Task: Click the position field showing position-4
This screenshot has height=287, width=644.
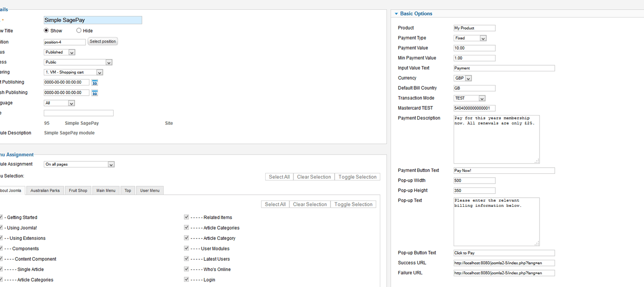Action: point(65,42)
